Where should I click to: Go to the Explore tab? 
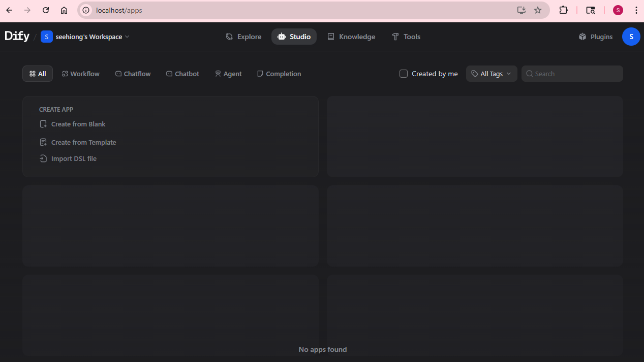click(x=243, y=37)
